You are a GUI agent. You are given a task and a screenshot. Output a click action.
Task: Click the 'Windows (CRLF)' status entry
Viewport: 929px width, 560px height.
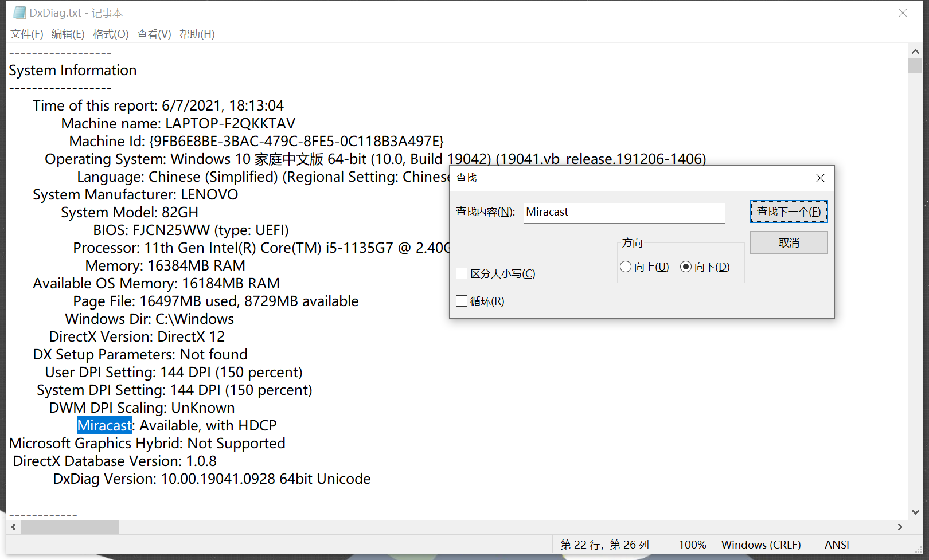[761, 545]
